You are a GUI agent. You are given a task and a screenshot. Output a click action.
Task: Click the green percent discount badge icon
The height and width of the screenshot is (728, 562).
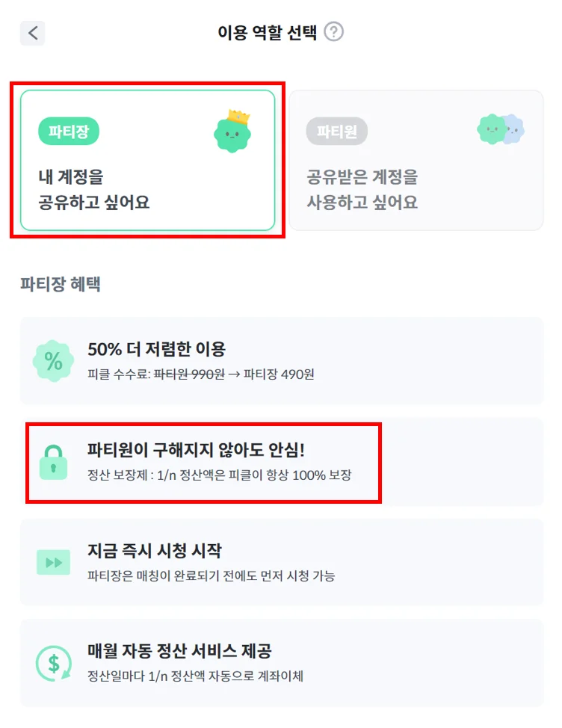tap(54, 361)
